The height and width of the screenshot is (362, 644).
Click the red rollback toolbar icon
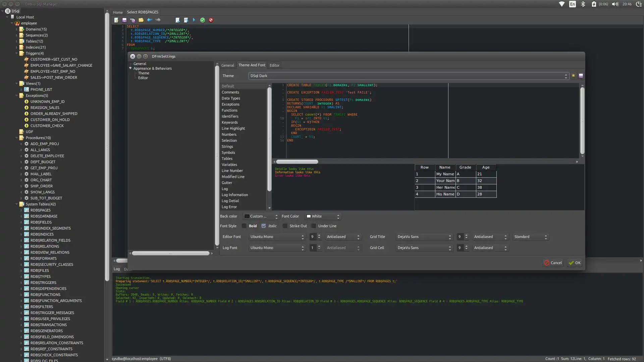click(x=211, y=20)
